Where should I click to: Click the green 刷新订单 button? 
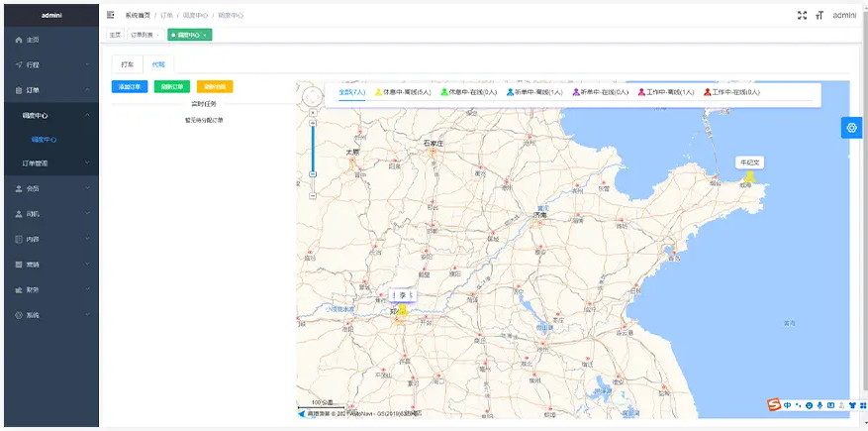pos(172,87)
